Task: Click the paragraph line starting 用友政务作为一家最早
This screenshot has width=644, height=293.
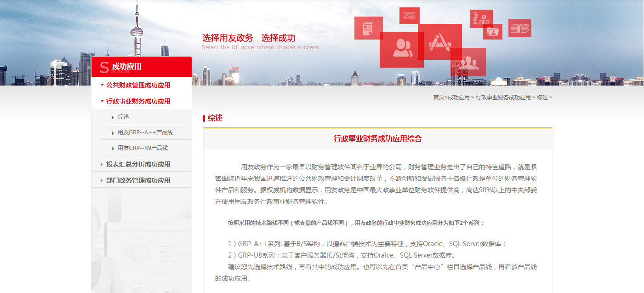Action: [389, 167]
